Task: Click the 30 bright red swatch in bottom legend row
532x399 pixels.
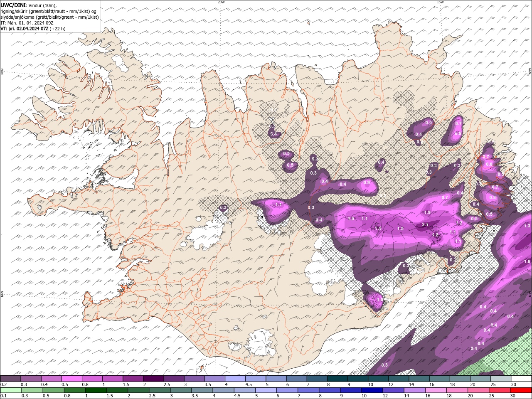Action: pyautogui.click(x=521, y=390)
